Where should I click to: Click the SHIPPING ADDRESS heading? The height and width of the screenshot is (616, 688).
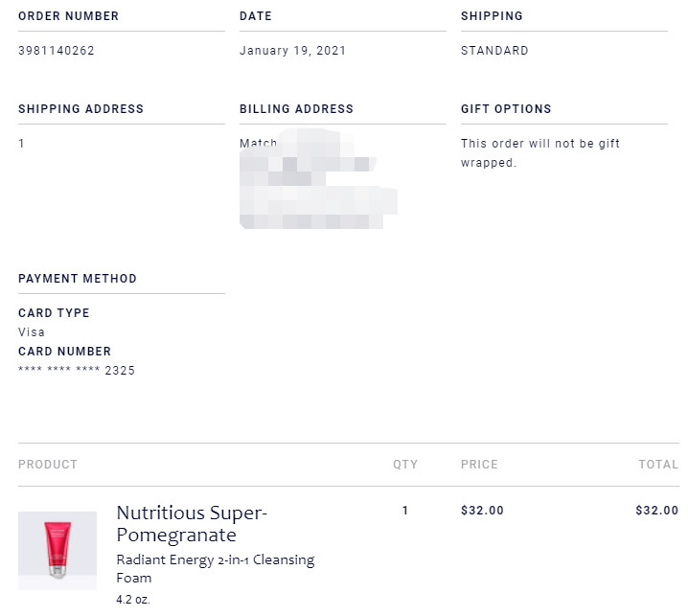[81, 109]
